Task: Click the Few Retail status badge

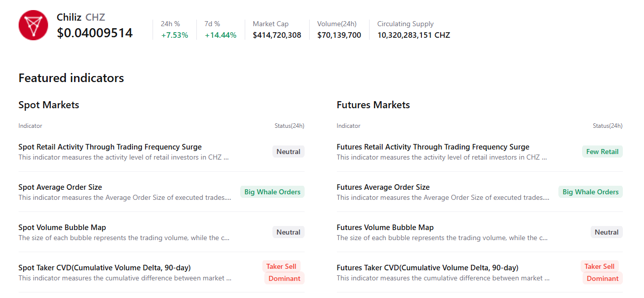Action: (x=602, y=152)
